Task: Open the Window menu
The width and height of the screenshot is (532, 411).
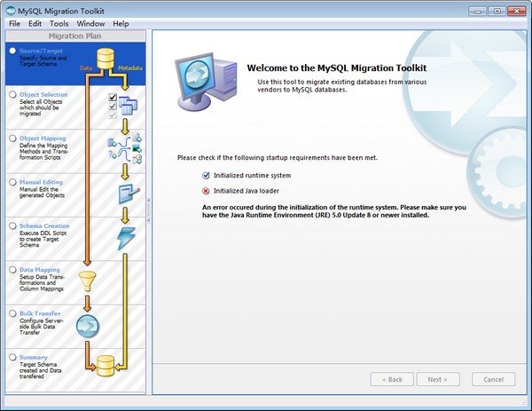Action: tap(90, 24)
